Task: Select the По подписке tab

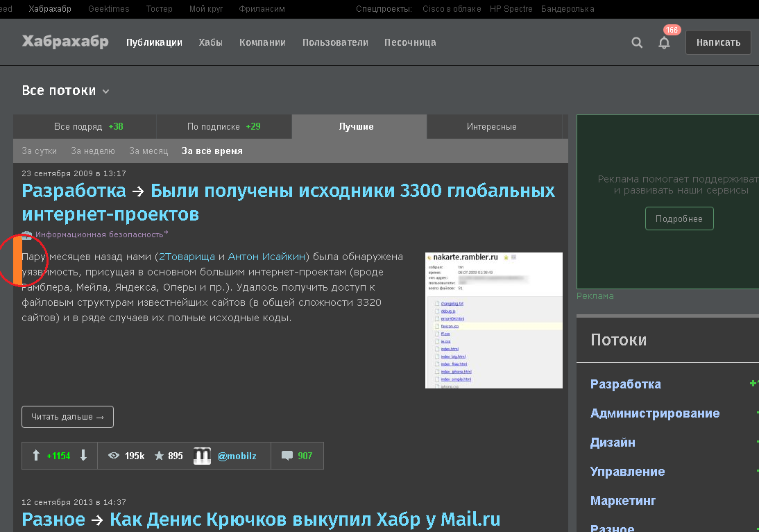Action: click(223, 127)
